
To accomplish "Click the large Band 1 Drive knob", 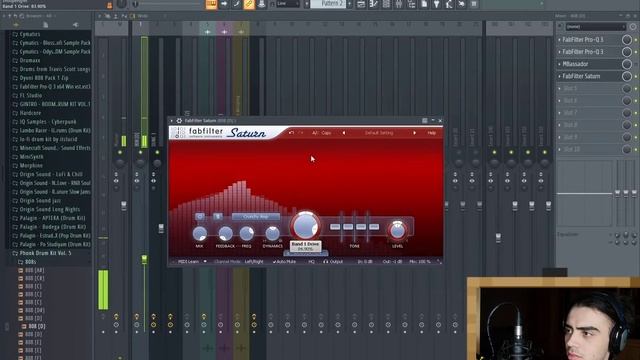I will coord(305,226).
